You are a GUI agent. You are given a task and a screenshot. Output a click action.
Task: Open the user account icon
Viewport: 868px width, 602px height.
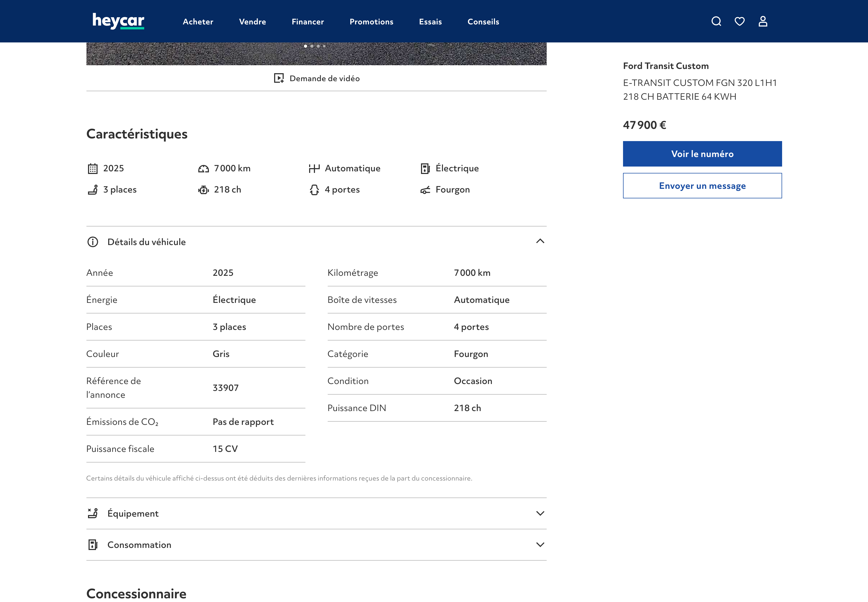pyautogui.click(x=763, y=21)
